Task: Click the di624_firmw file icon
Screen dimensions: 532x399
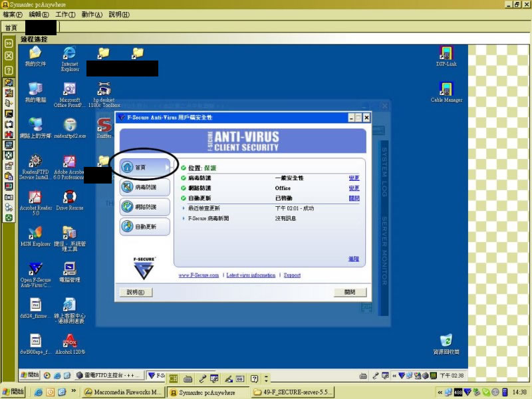Action: point(35,308)
